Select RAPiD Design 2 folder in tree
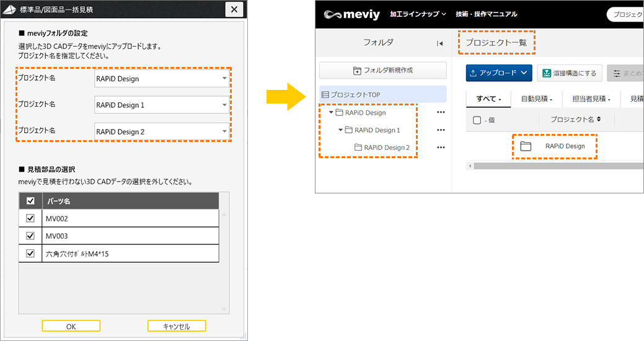 [x=382, y=148]
